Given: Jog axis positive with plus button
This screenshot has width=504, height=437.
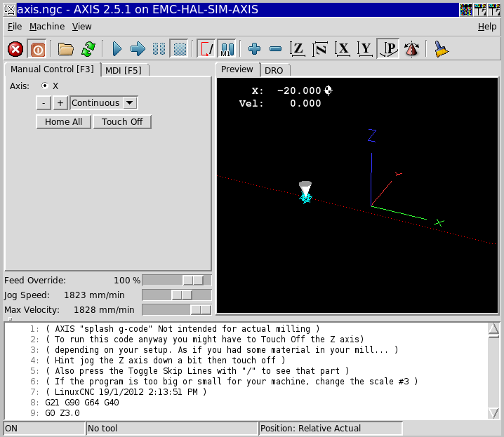Looking at the screenshot, I should pos(60,103).
